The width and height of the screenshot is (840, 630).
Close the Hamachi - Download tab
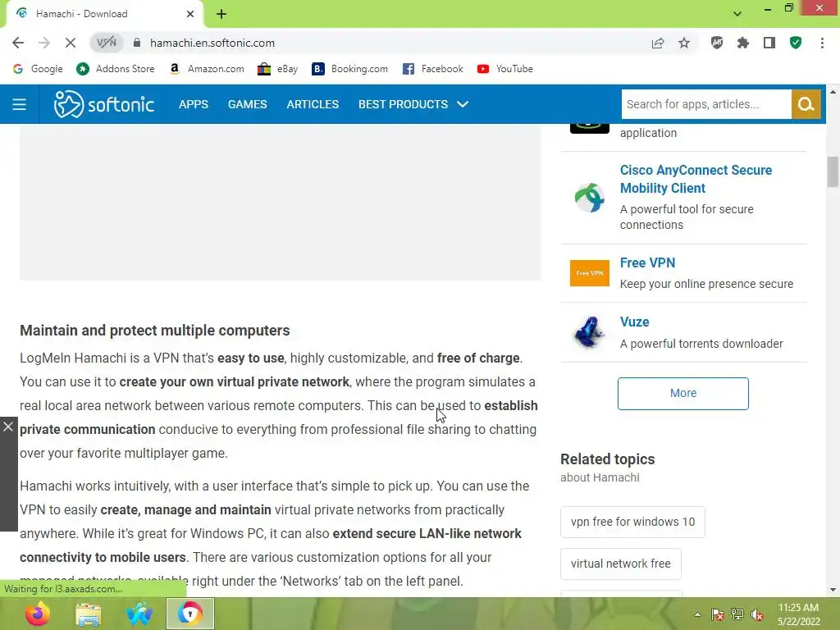click(x=190, y=14)
